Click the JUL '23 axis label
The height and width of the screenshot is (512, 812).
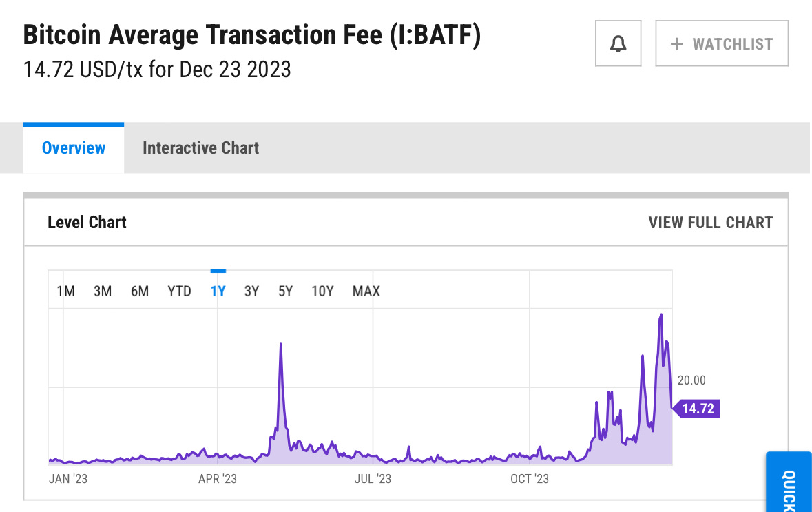click(x=373, y=479)
